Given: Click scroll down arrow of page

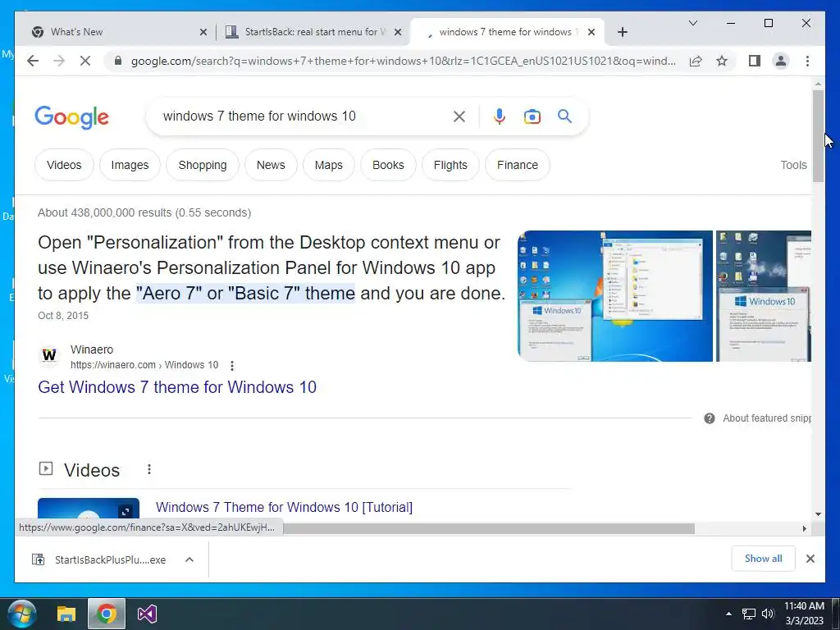Looking at the screenshot, I should tap(818, 514).
